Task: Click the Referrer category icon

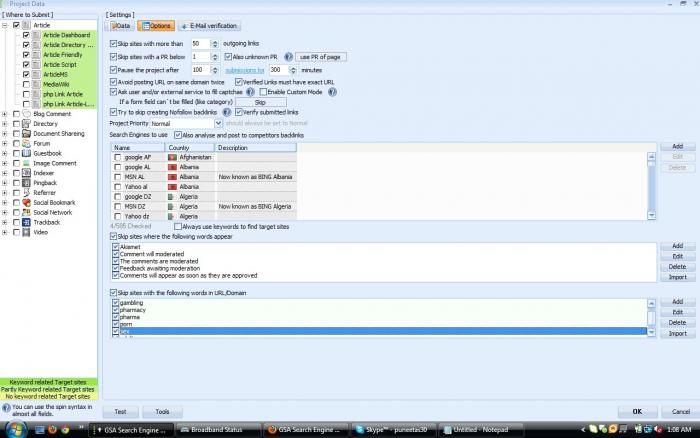Action: 26,192
